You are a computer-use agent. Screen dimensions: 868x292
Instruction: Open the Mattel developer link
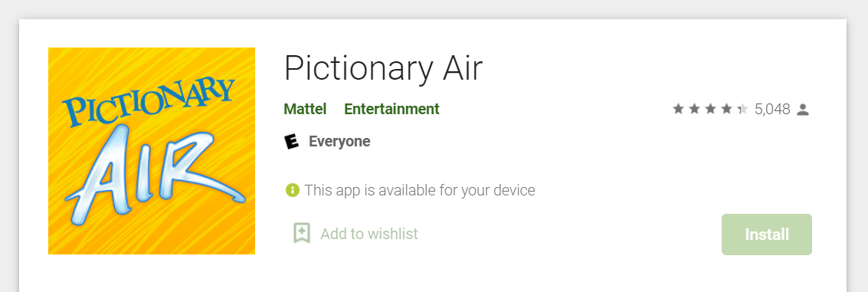[x=305, y=109]
